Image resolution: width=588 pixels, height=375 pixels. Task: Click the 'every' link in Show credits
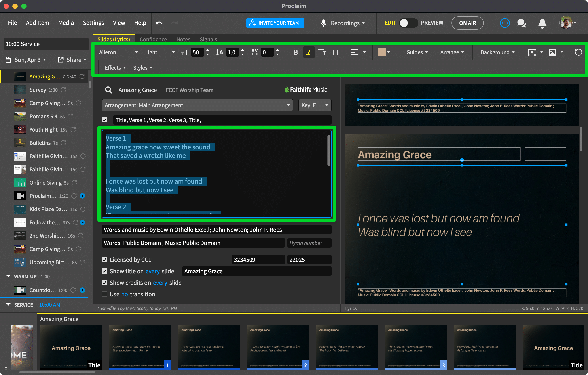point(160,283)
